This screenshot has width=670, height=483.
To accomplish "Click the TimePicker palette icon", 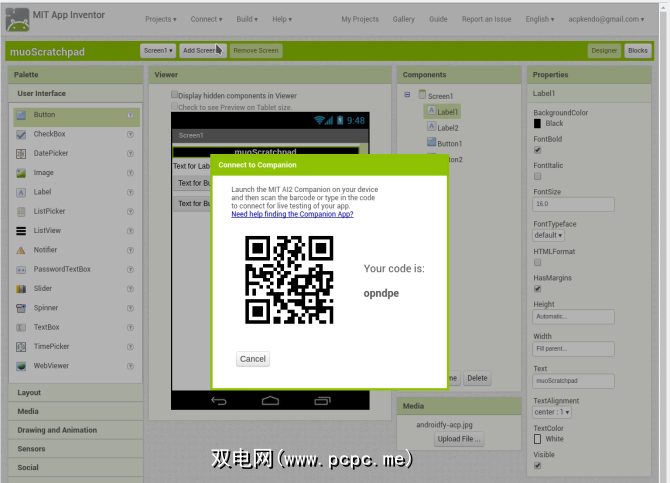I will [21, 347].
